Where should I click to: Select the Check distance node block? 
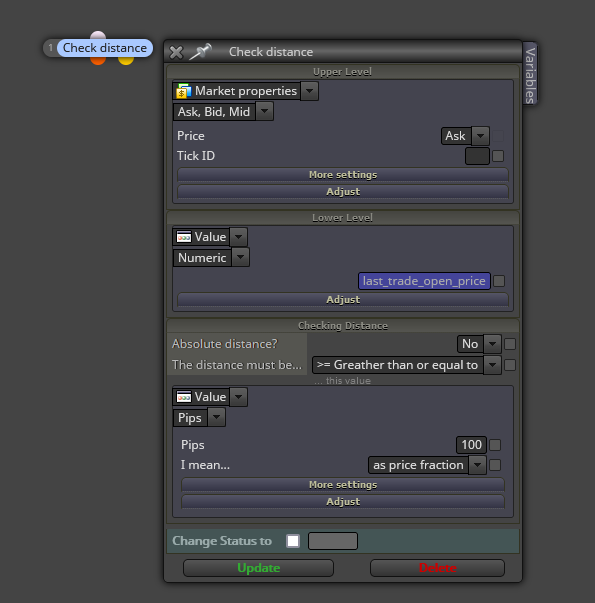105,48
